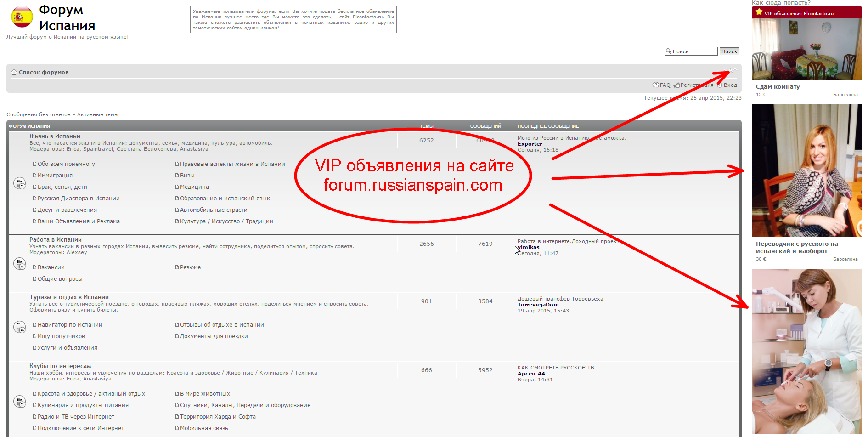The image size is (868, 437).
Task: Click the star icon in VIP объявления header
Action: click(759, 12)
